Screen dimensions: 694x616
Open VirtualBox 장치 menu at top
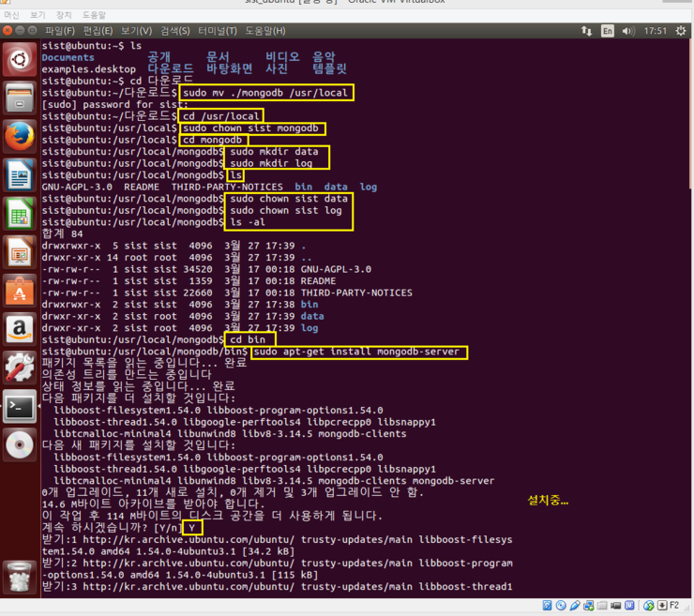click(64, 16)
